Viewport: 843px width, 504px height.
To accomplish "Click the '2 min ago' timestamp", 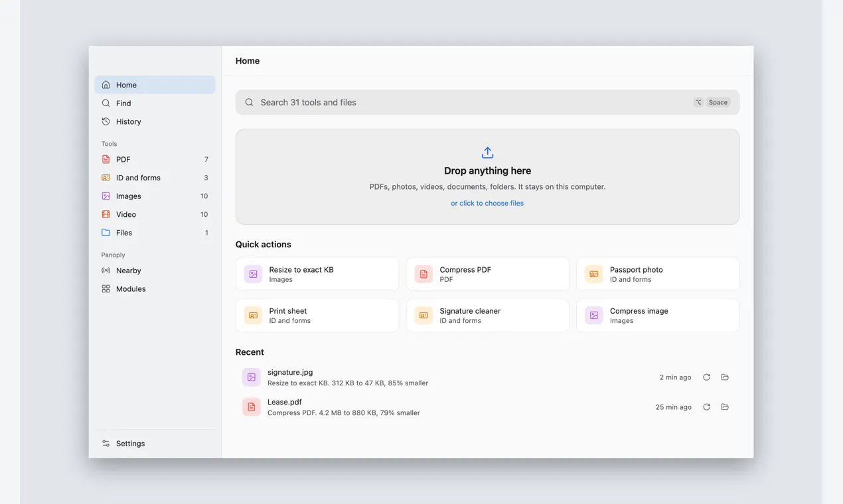I will [675, 377].
